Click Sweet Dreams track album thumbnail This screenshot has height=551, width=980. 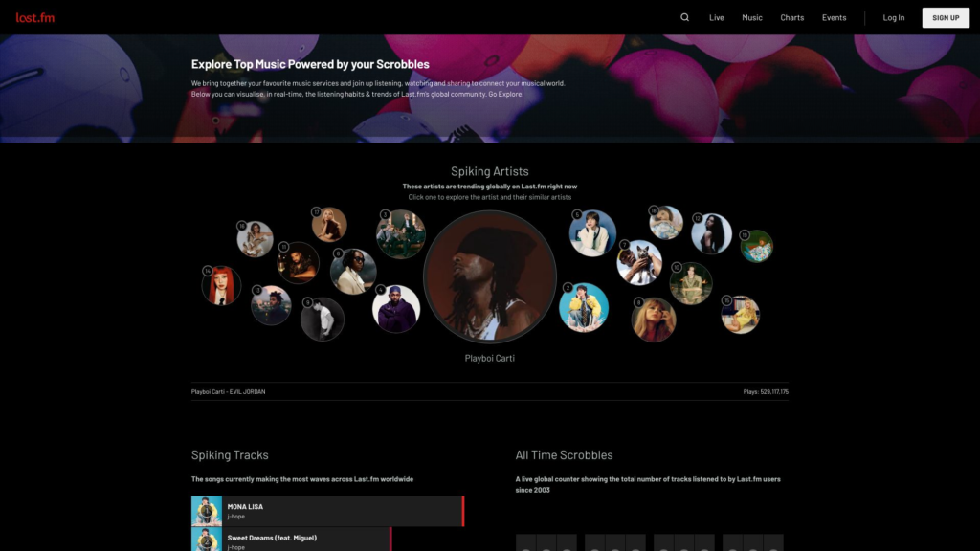pos(207,540)
